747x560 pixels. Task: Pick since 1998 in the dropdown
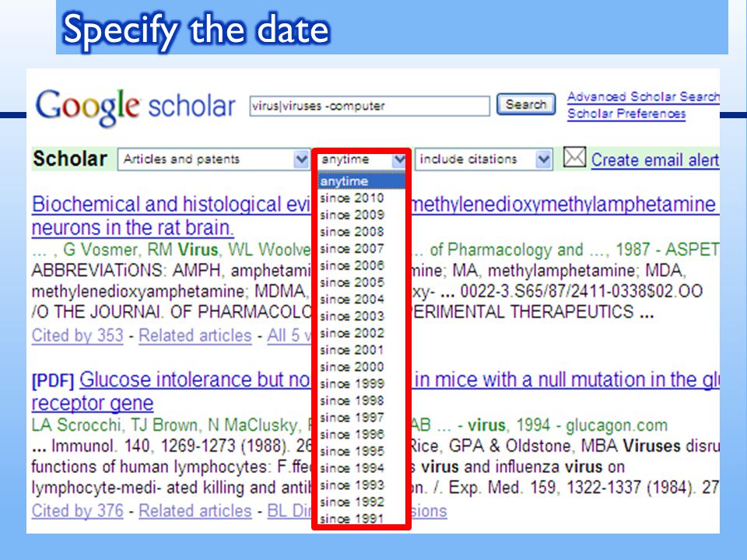[362, 401]
